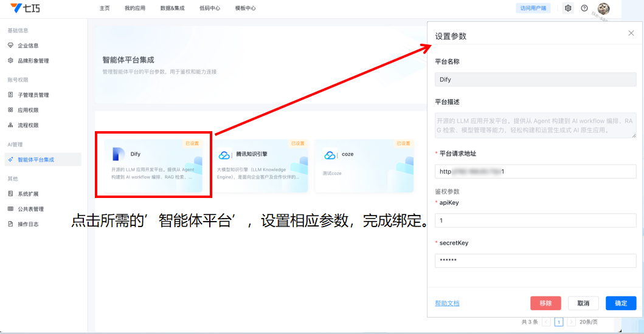The height and width of the screenshot is (334, 644).
Task: Click the 平台名称 Dify field
Action: (x=536, y=80)
